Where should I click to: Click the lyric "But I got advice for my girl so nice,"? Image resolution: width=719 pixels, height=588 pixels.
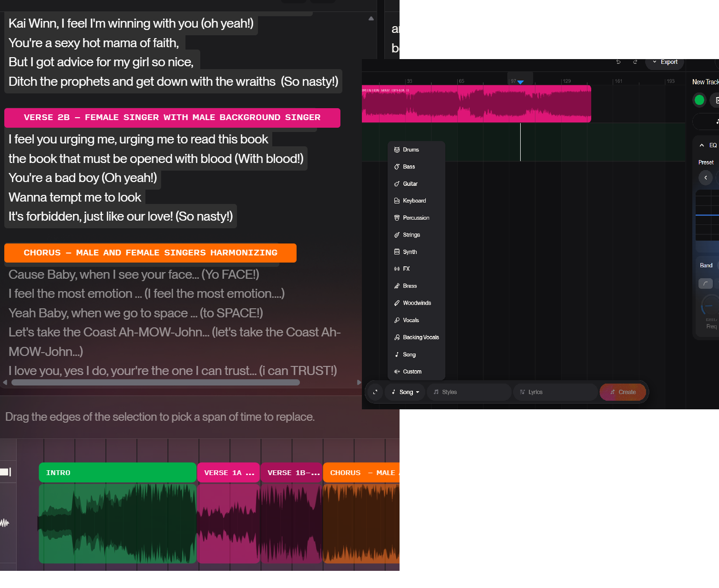101,62
